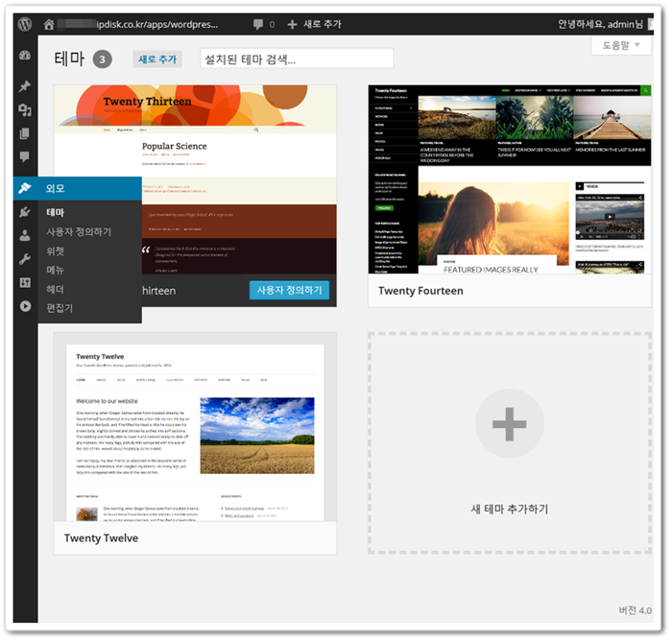672x641 pixels.
Task: Open the site URL link in admin bar
Action: (x=137, y=24)
